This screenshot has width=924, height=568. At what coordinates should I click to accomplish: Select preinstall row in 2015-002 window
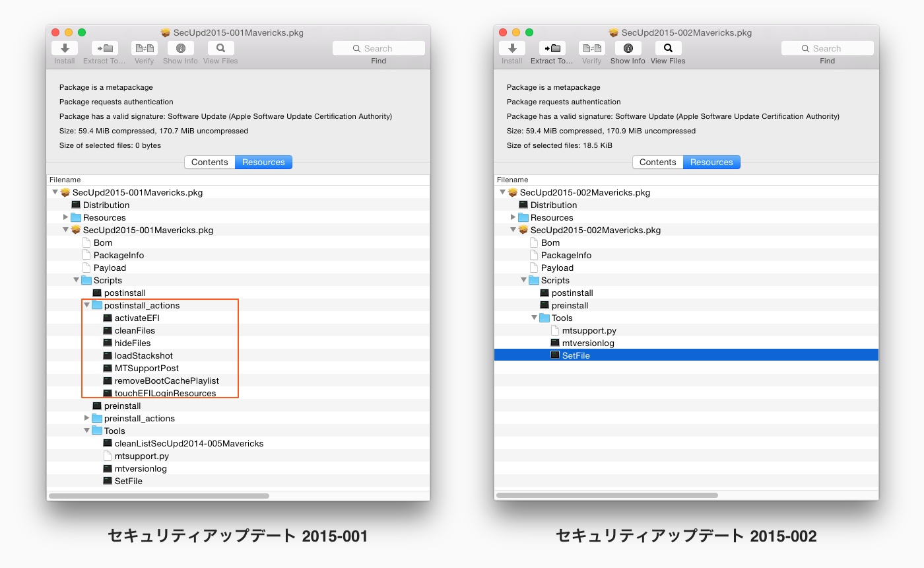[x=686, y=305]
